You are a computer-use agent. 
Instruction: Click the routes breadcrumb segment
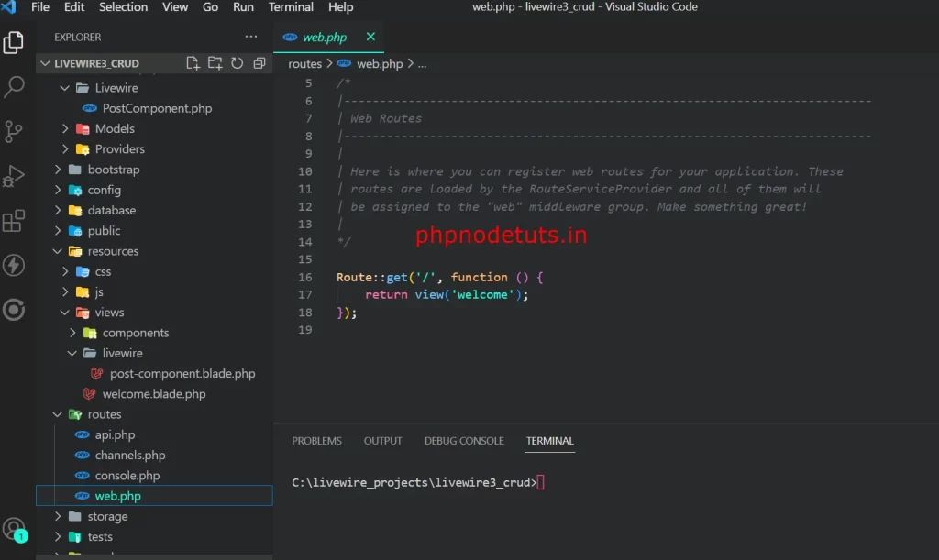click(x=304, y=64)
